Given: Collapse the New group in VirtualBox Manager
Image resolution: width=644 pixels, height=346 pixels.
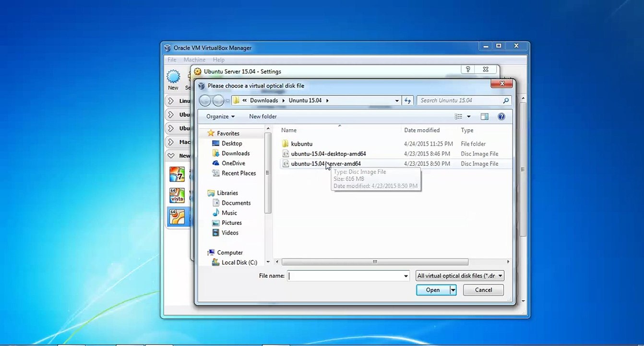Looking at the screenshot, I should (x=171, y=156).
